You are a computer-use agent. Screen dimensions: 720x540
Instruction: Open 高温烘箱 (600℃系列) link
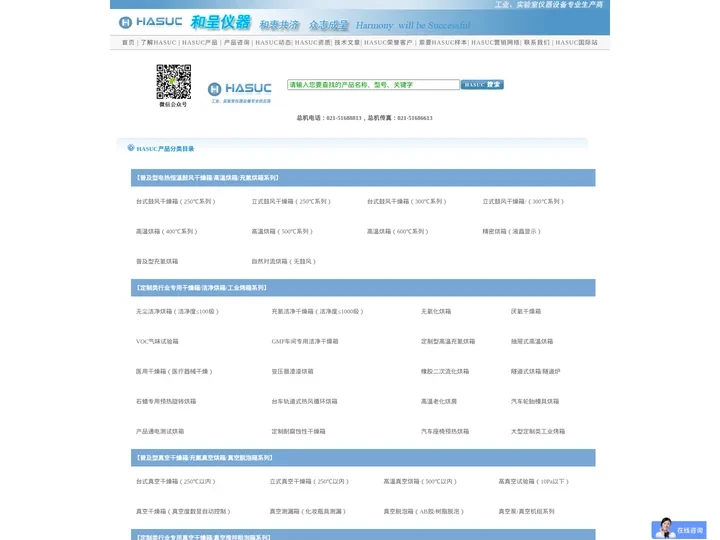(398, 231)
